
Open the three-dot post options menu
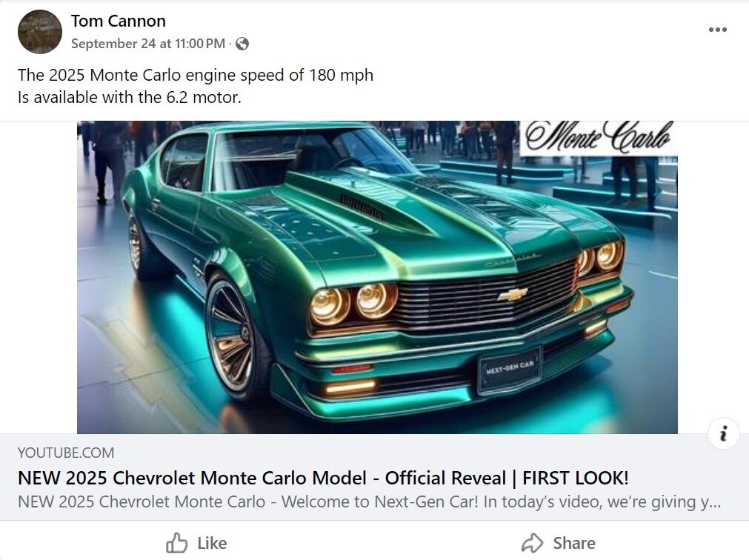pyautogui.click(x=717, y=30)
